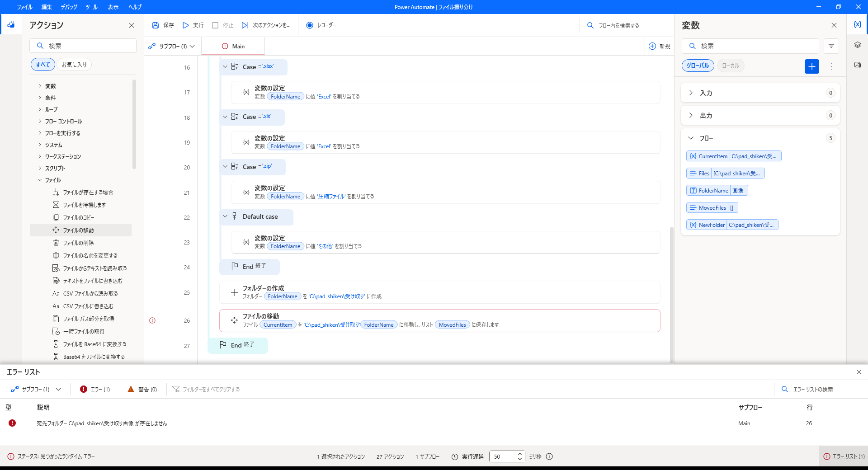Image resolution: width=868 pixels, height=470 pixels.
Task: Click the variables search box
Action: pos(750,46)
